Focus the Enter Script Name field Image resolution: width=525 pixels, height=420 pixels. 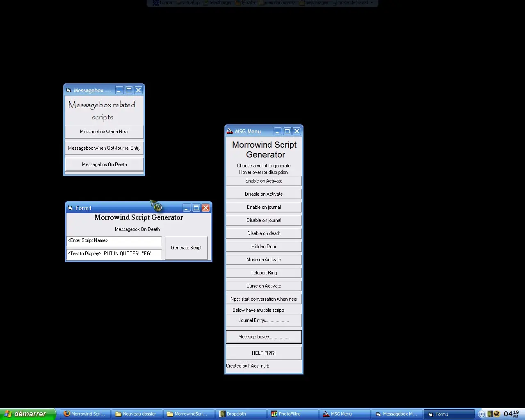[114, 241]
